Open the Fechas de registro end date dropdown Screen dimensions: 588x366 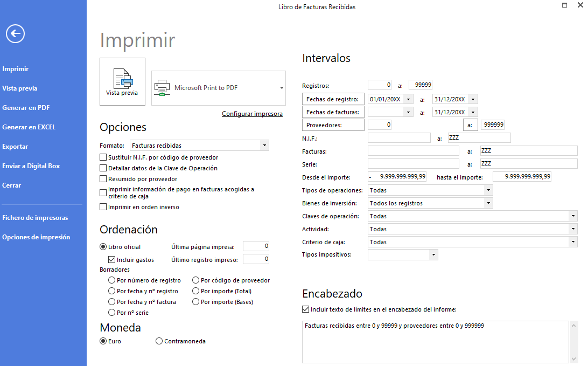coord(473,100)
